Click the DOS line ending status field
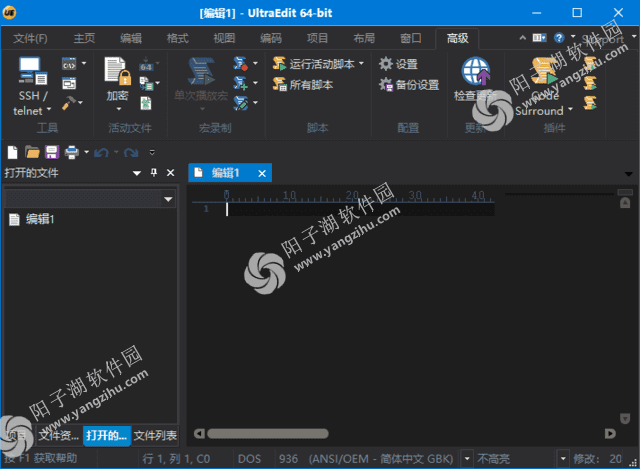 coord(249,459)
